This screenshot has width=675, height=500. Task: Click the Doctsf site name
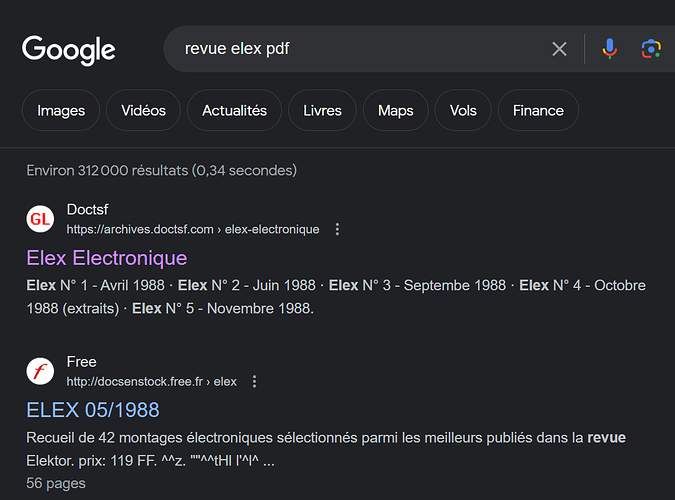coord(87,209)
